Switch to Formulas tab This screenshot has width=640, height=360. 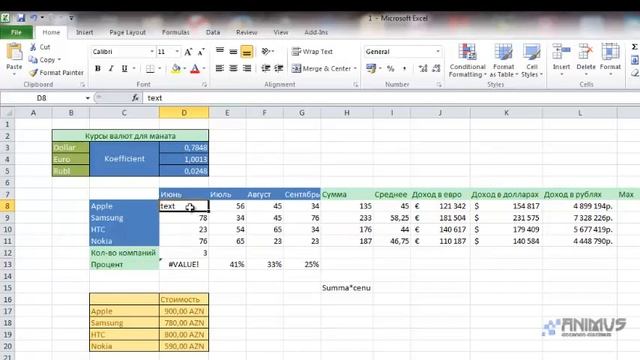[176, 32]
